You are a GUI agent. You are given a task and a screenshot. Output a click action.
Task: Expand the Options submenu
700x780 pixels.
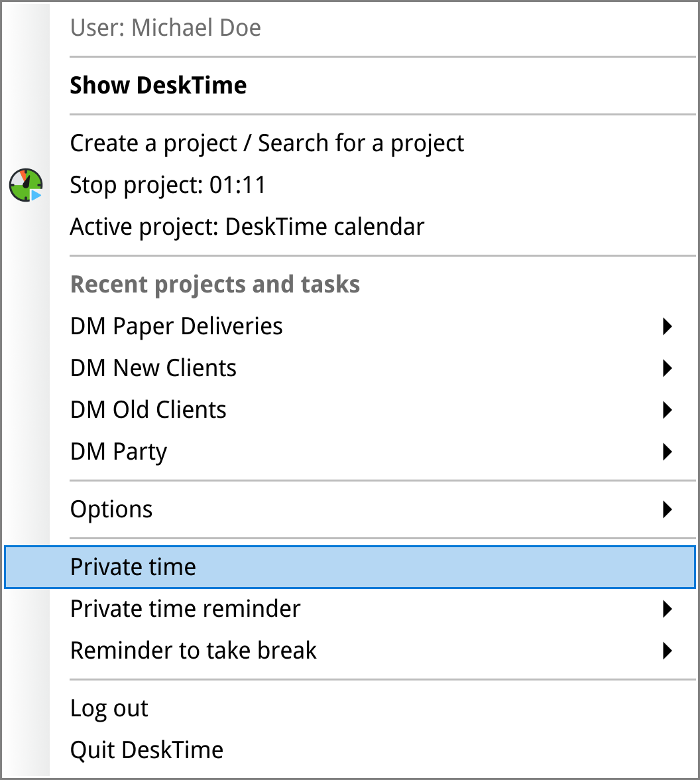[x=667, y=509]
